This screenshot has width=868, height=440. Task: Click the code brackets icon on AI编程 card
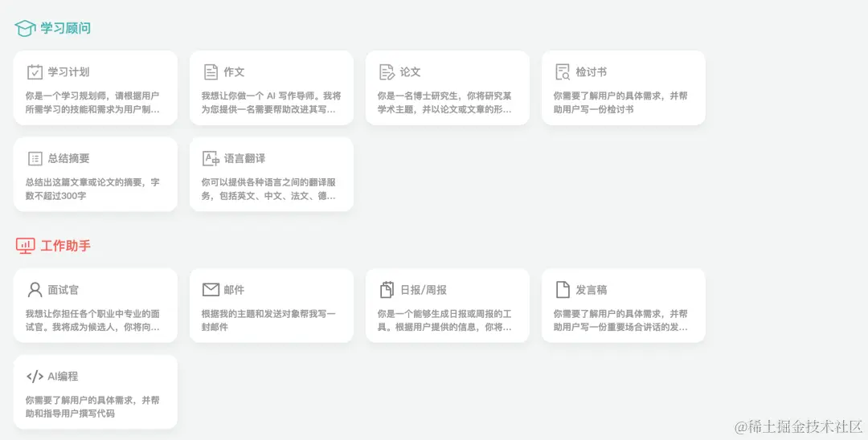point(35,377)
